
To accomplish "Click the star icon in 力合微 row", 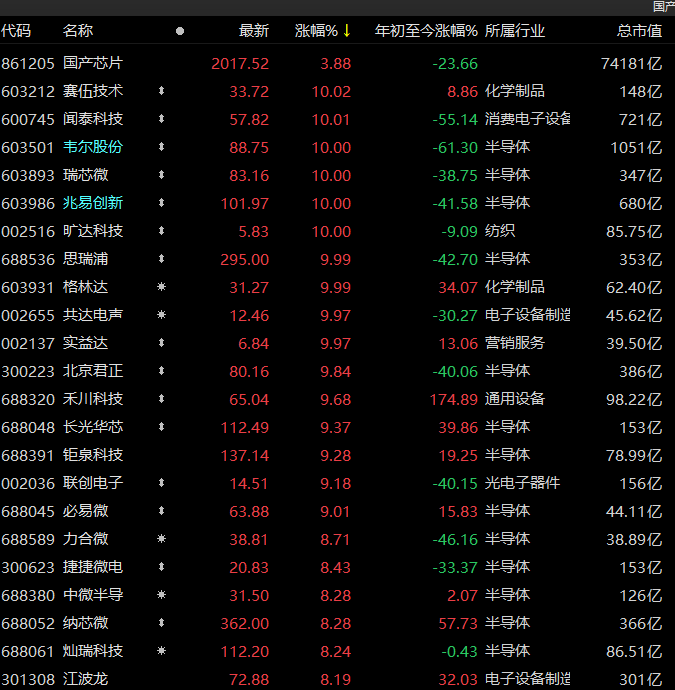I will coord(161,539).
